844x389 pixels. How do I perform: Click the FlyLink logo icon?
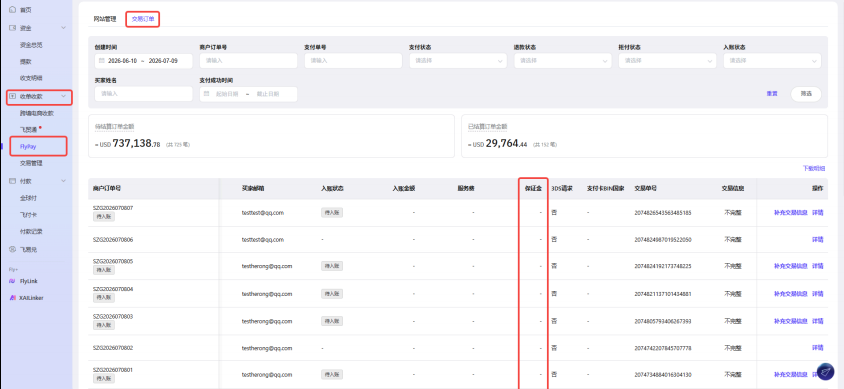pos(12,281)
